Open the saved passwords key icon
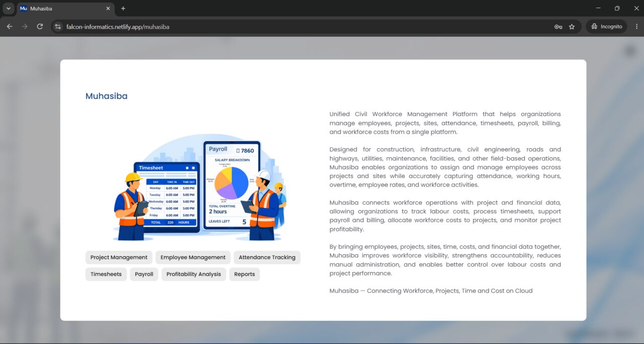The height and width of the screenshot is (344, 644). [558, 27]
